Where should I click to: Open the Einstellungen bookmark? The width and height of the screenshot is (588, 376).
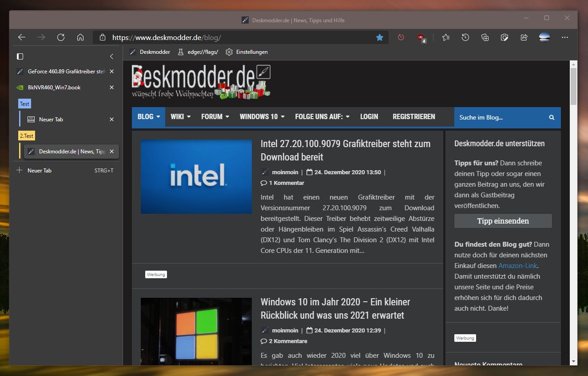[x=246, y=52]
